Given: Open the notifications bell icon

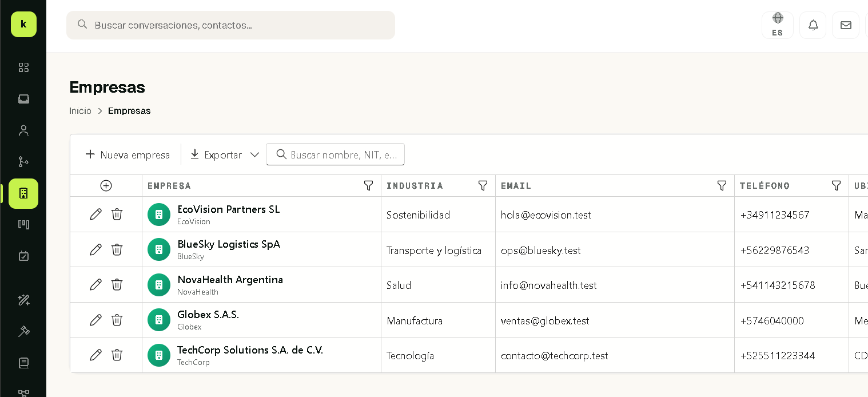Looking at the screenshot, I should [x=813, y=25].
